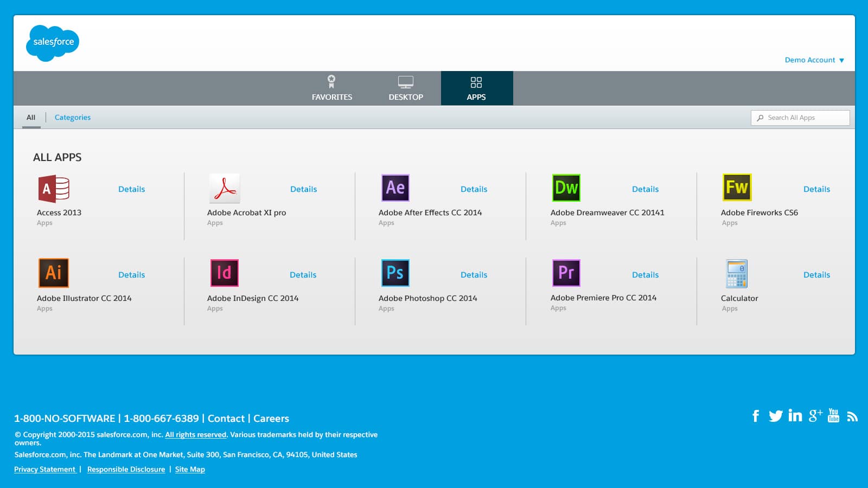The height and width of the screenshot is (488, 868).
Task: View Details for Photoshop CC 2014
Action: click(x=474, y=275)
